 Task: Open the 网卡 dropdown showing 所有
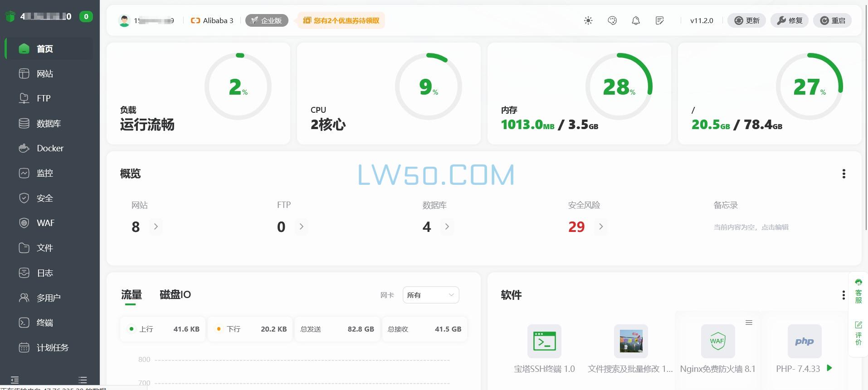(430, 295)
